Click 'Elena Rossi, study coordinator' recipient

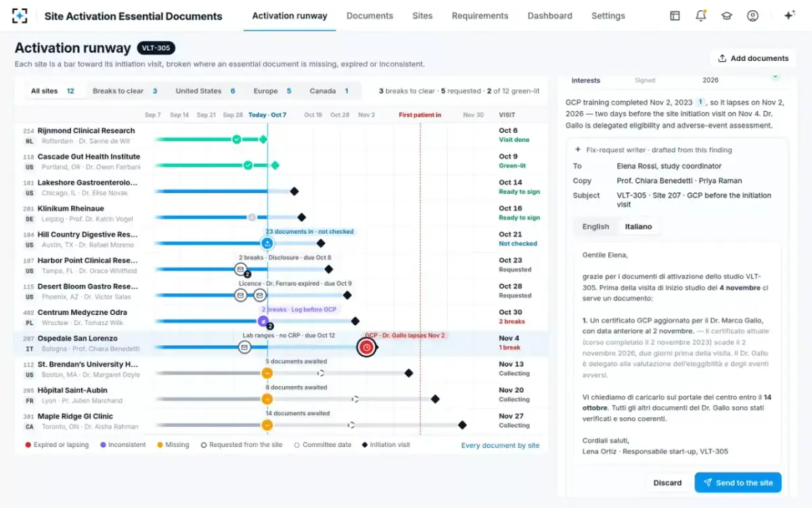tap(669, 166)
